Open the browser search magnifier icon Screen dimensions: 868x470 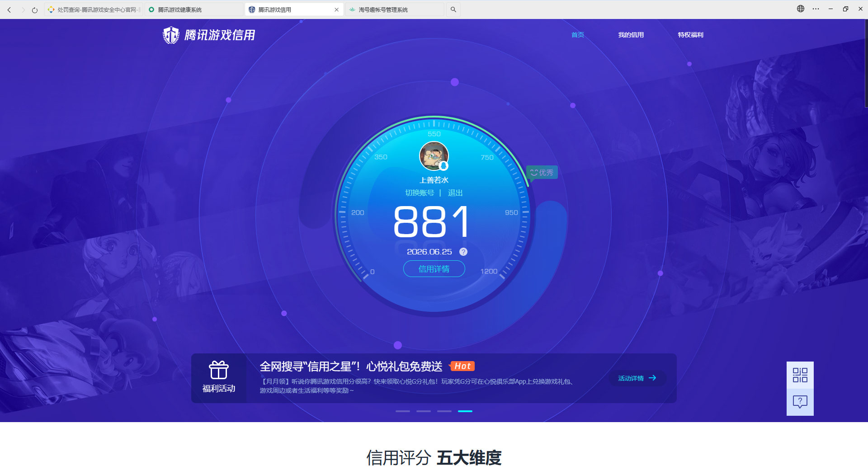(x=453, y=9)
